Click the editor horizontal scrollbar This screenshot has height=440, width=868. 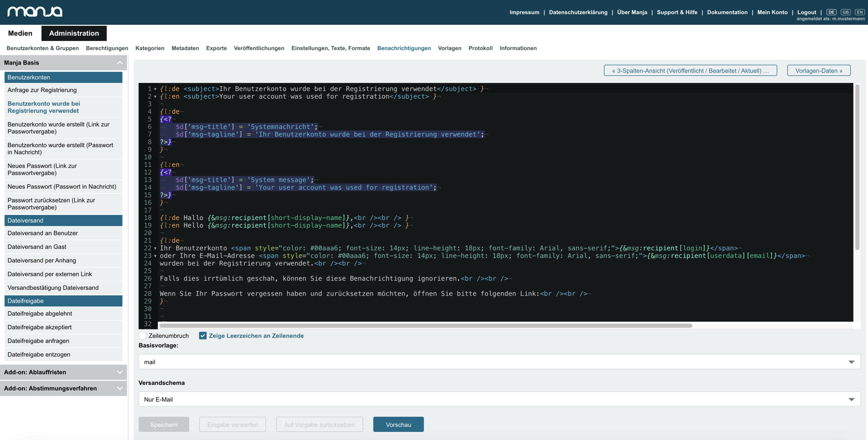[x=425, y=326]
